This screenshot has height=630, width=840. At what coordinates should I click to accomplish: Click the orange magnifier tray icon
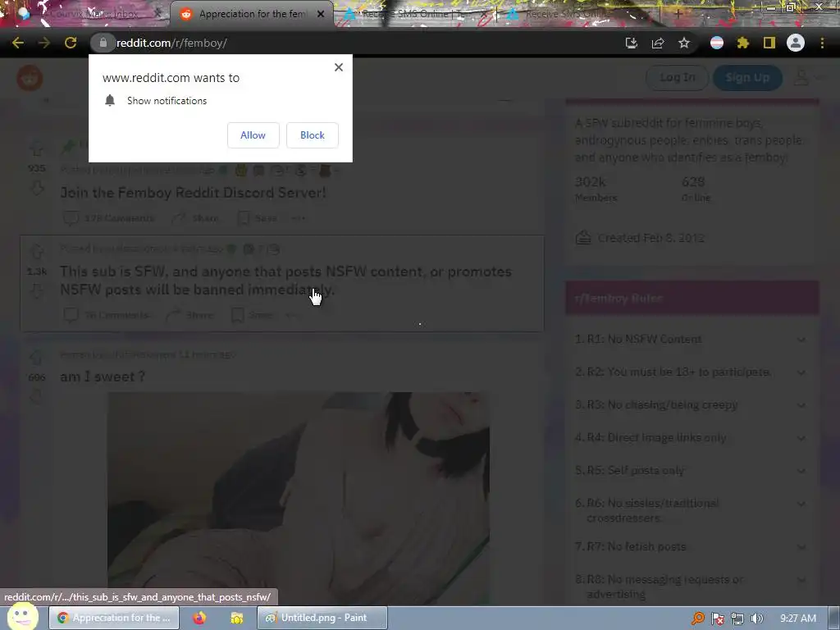697,619
